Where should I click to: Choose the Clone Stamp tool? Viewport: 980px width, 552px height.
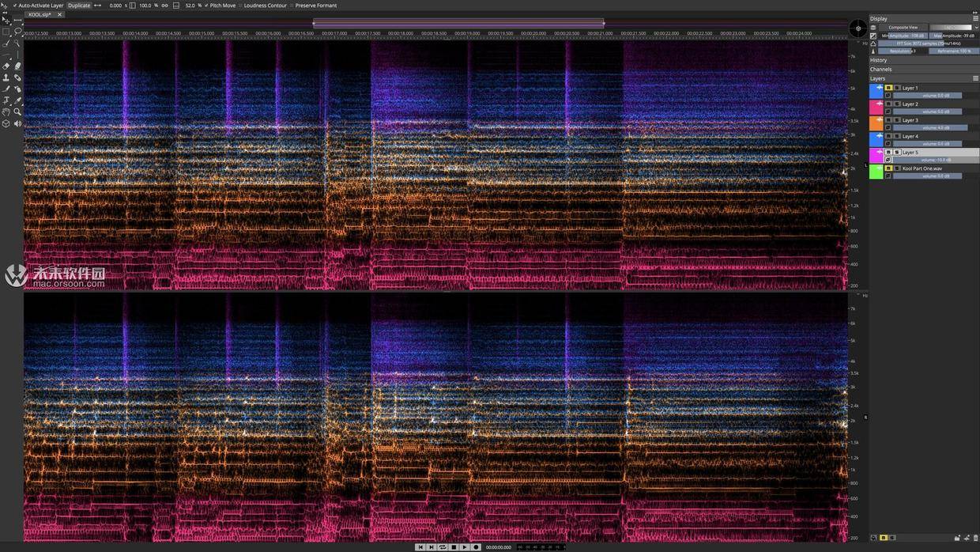click(6, 78)
